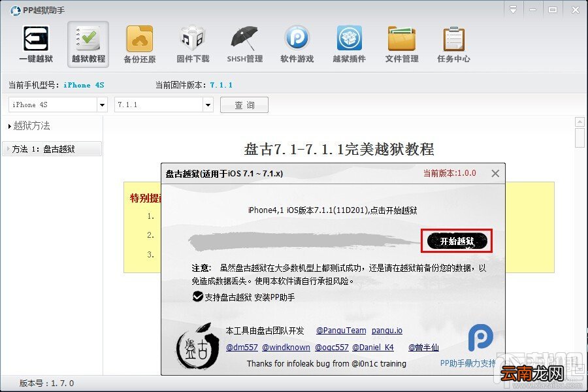588x392 pixels.
Task: Maximize the PP越狱助手 window
Action: [552, 9]
